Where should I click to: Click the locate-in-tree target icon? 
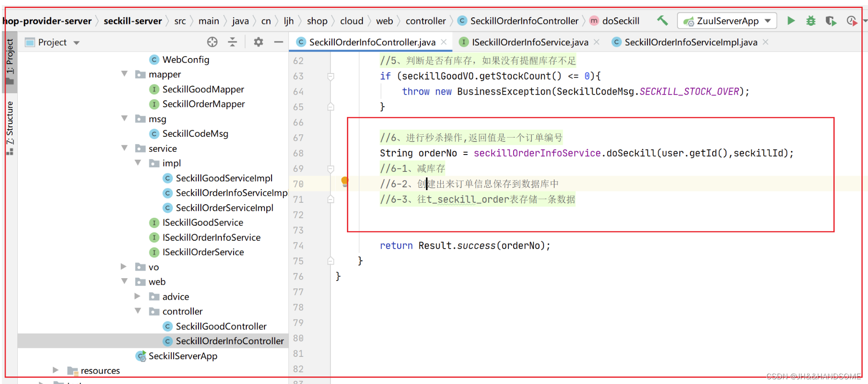click(212, 42)
